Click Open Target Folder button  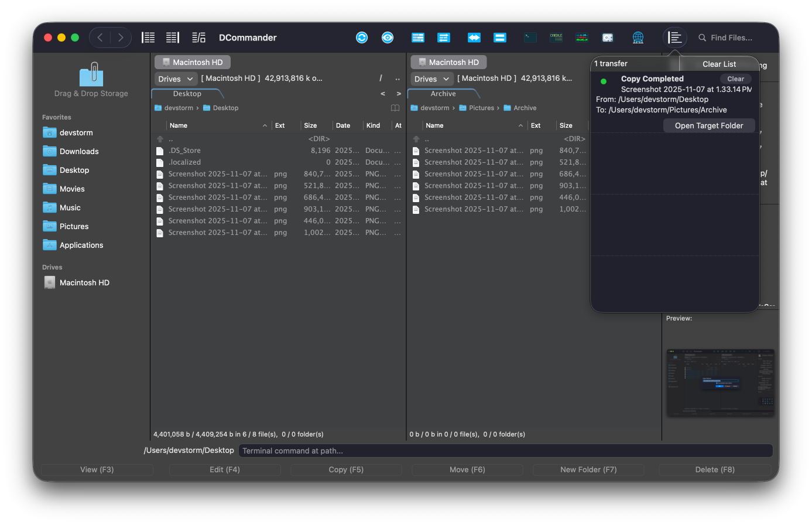pos(709,125)
